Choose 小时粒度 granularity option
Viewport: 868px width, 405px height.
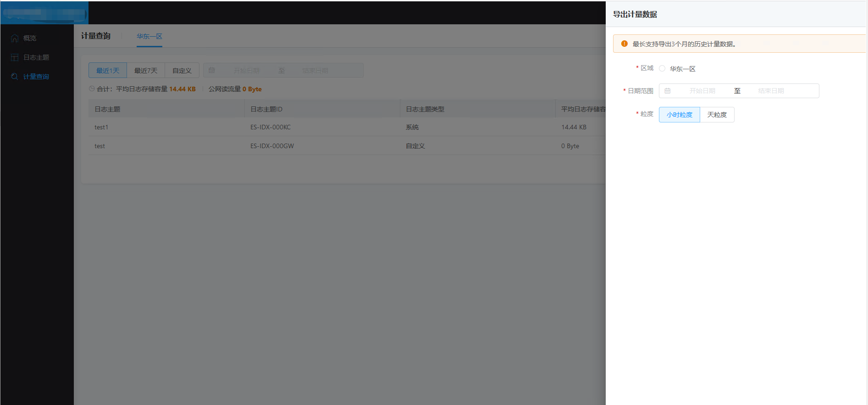pyautogui.click(x=679, y=115)
